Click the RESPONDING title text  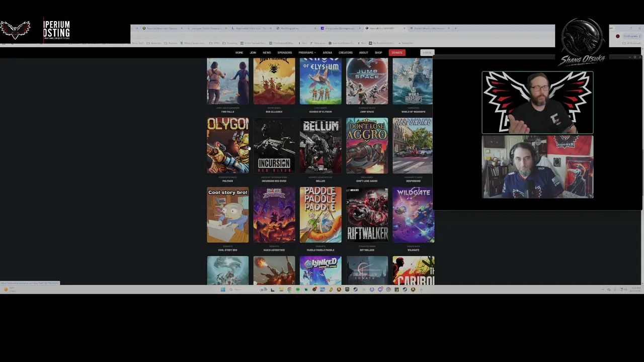(x=413, y=181)
